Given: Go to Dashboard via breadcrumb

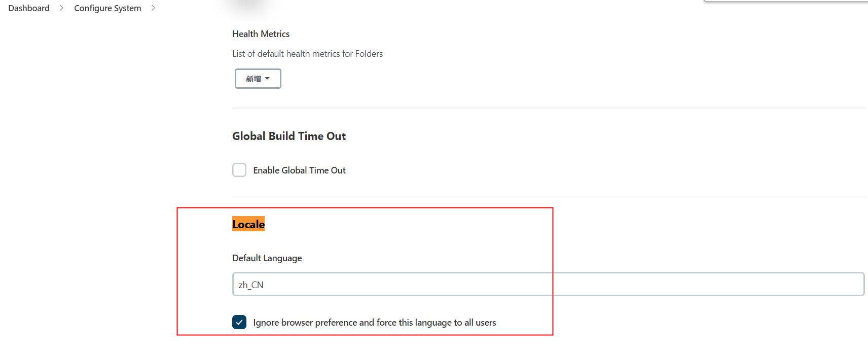Looking at the screenshot, I should (29, 8).
